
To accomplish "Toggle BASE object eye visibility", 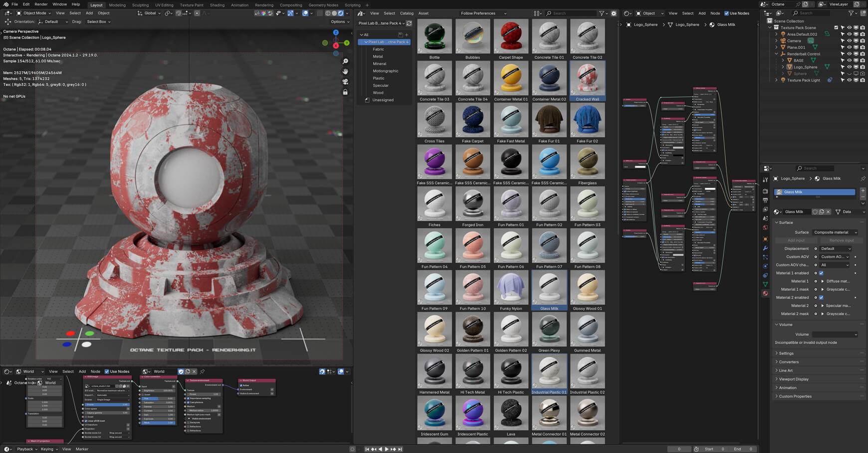I will [849, 60].
